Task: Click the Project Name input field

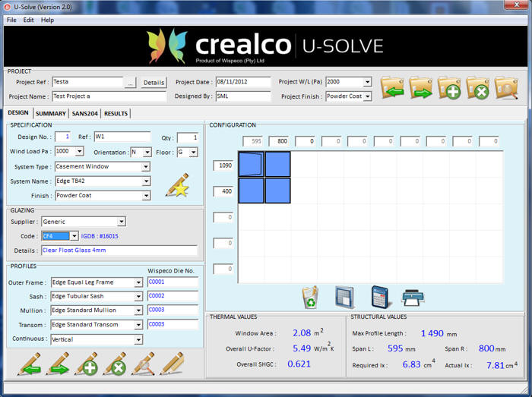Action: click(x=109, y=96)
